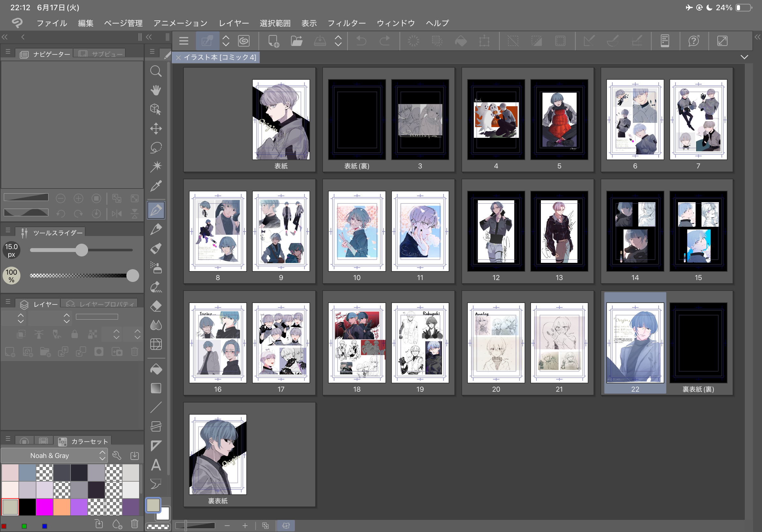
Task: Select the Zoom magnifier tool
Action: (x=156, y=71)
